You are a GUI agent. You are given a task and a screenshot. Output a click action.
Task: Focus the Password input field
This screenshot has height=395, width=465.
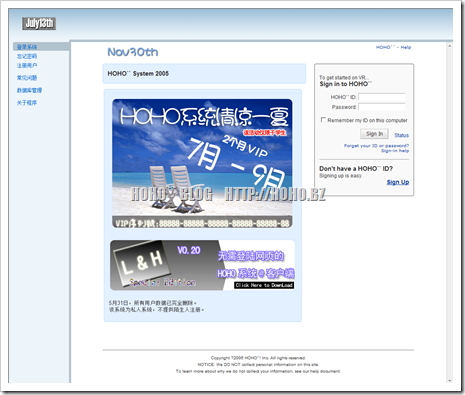coord(382,107)
